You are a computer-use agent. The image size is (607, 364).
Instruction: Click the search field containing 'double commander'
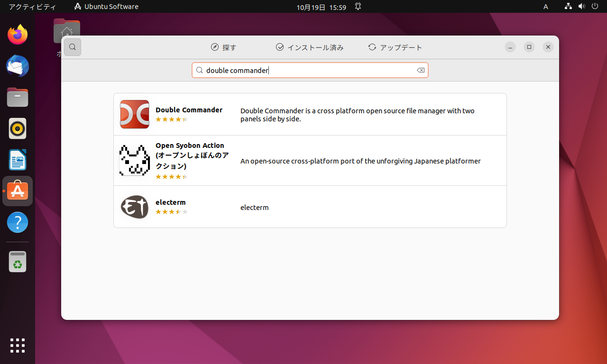point(310,70)
